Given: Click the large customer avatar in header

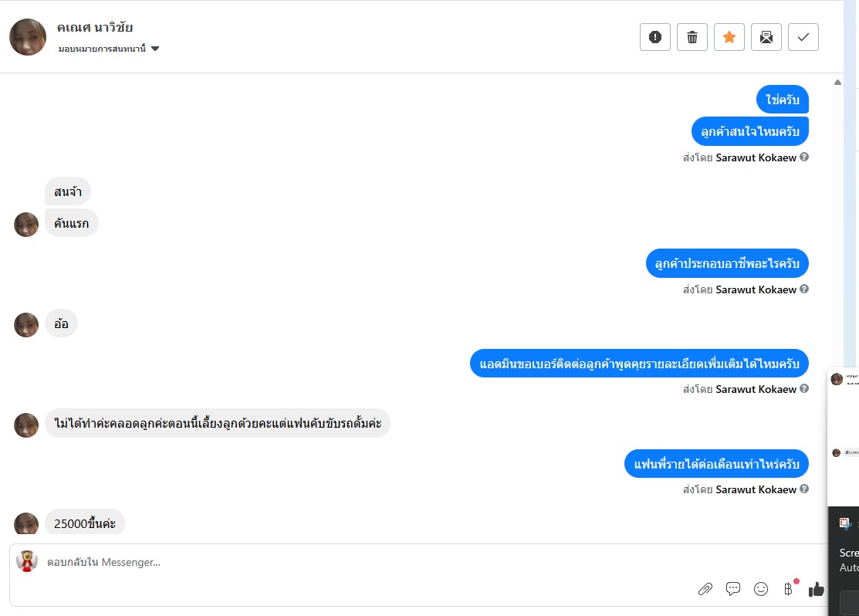Looking at the screenshot, I should coord(28,37).
